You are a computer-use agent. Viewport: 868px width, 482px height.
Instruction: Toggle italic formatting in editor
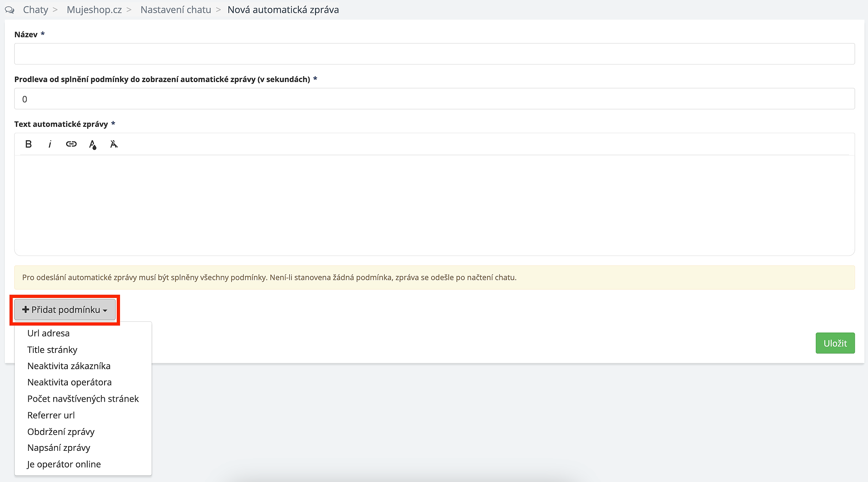(50, 144)
